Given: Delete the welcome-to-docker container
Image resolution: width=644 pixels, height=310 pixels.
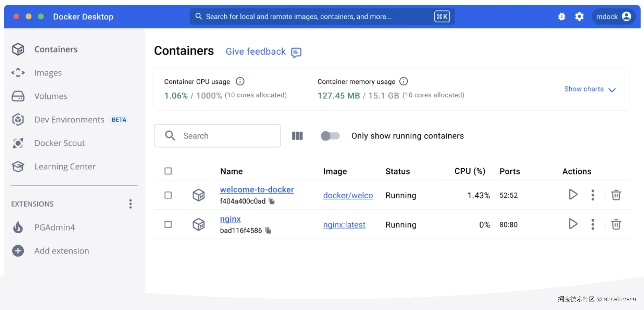Looking at the screenshot, I should coord(616,195).
